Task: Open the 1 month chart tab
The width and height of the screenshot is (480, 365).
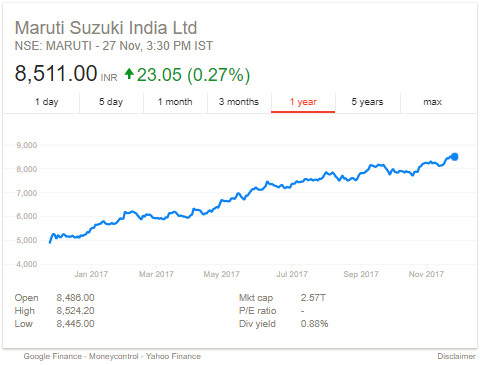Action: tap(175, 102)
